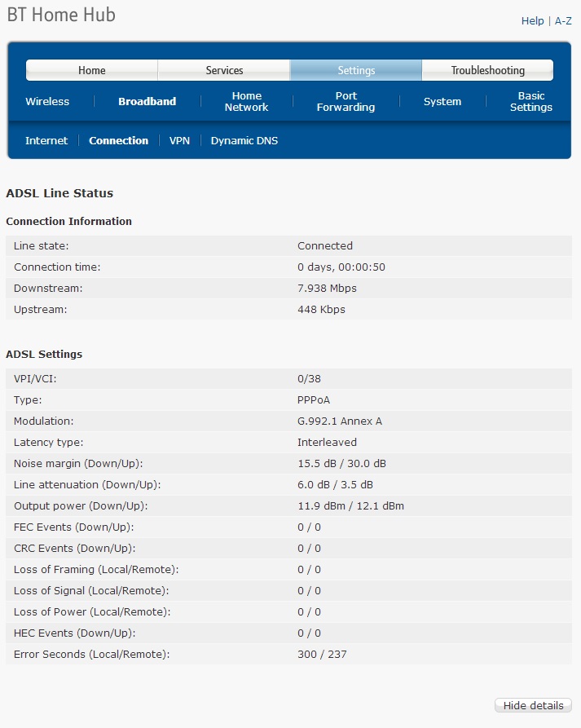Click the BT Home Hub title
This screenshot has width=581, height=728.
(x=61, y=15)
